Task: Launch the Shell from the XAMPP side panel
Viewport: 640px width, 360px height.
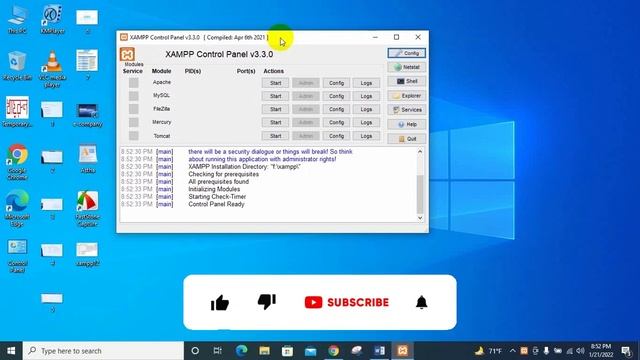Action: click(x=407, y=81)
